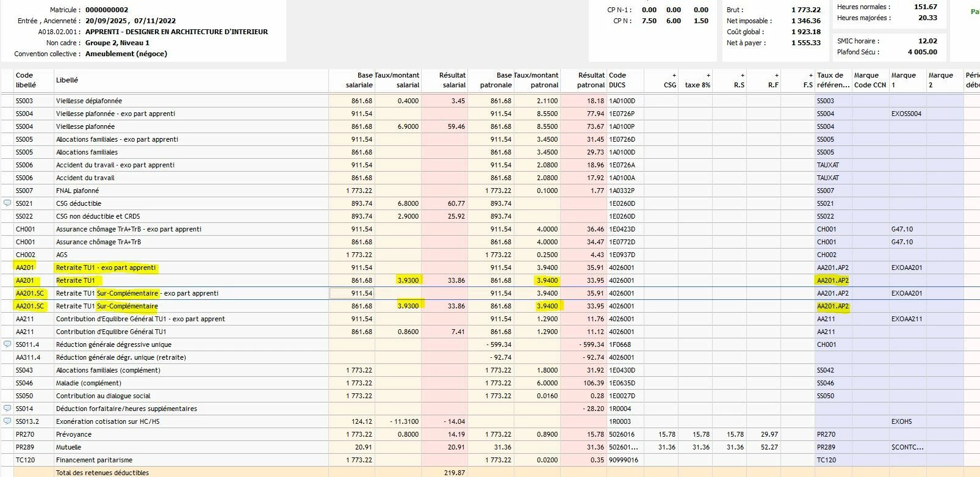980x477 pixels.
Task: Click the SCONTC… marque cell
Action: pyautogui.click(x=907, y=447)
